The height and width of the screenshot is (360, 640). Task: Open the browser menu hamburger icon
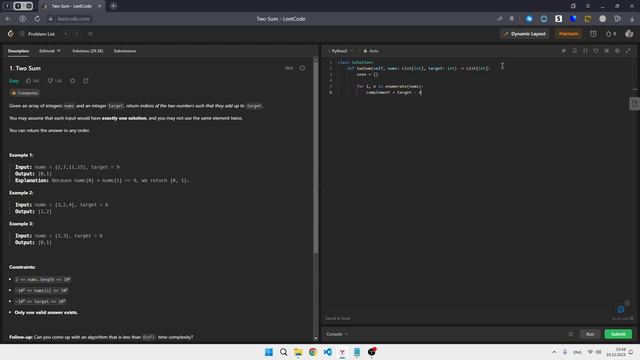[588, 6]
